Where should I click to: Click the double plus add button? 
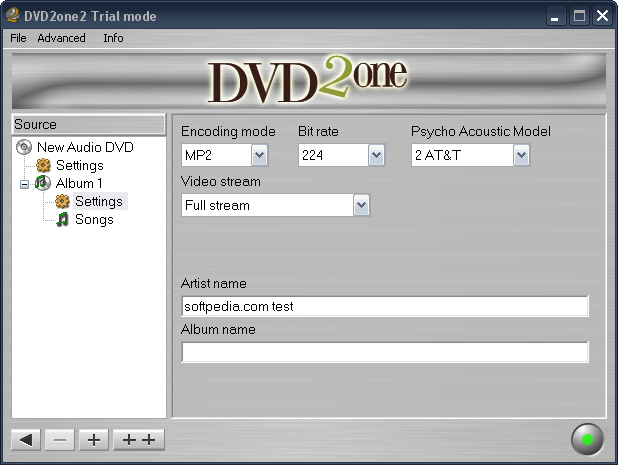139,440
